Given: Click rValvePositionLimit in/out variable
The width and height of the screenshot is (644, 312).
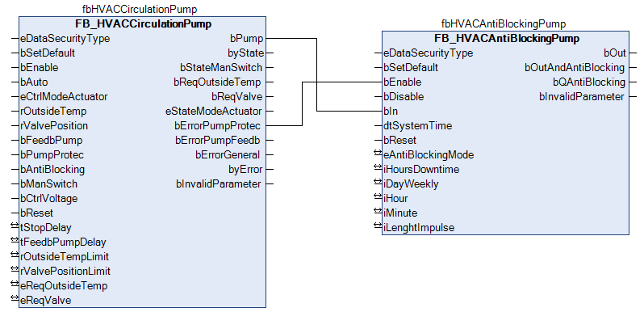Looking at the screenshot, I should 65,272.
